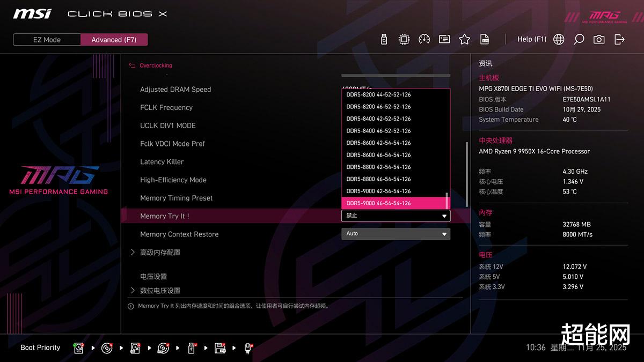The image size is (644, 362).
Task: Select the Adjusted DRAM Speed row
Action: click(175, 90)
